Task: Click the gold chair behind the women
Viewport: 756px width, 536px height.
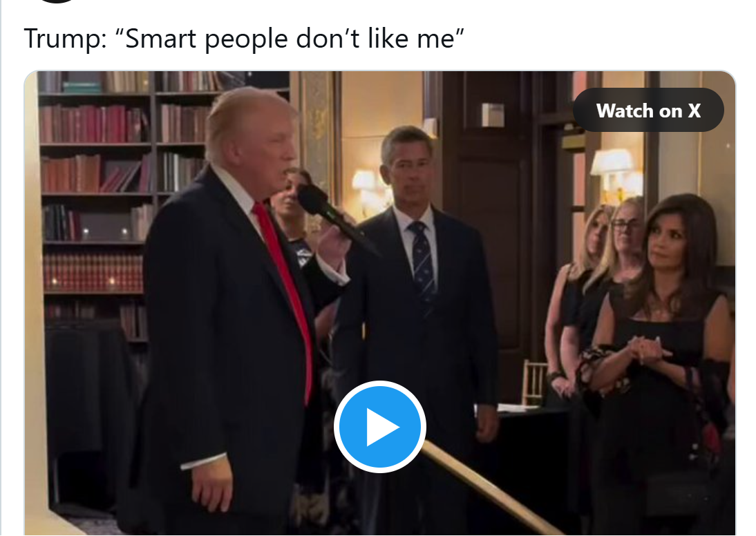Action: [533, 382]
